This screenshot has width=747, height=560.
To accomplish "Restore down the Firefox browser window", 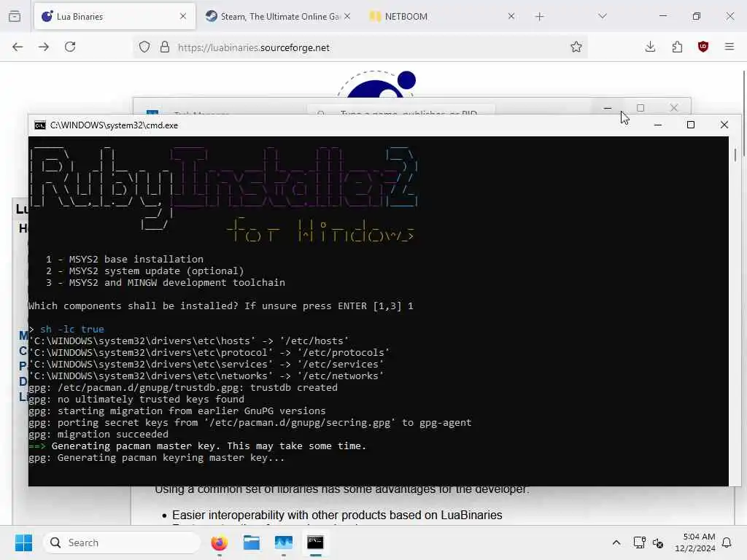I will (697, 16).
